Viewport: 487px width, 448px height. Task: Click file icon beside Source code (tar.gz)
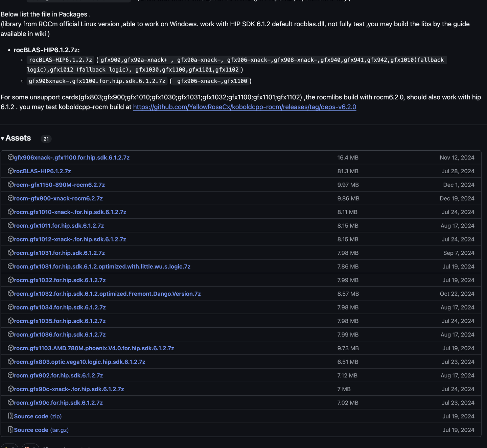10,430
